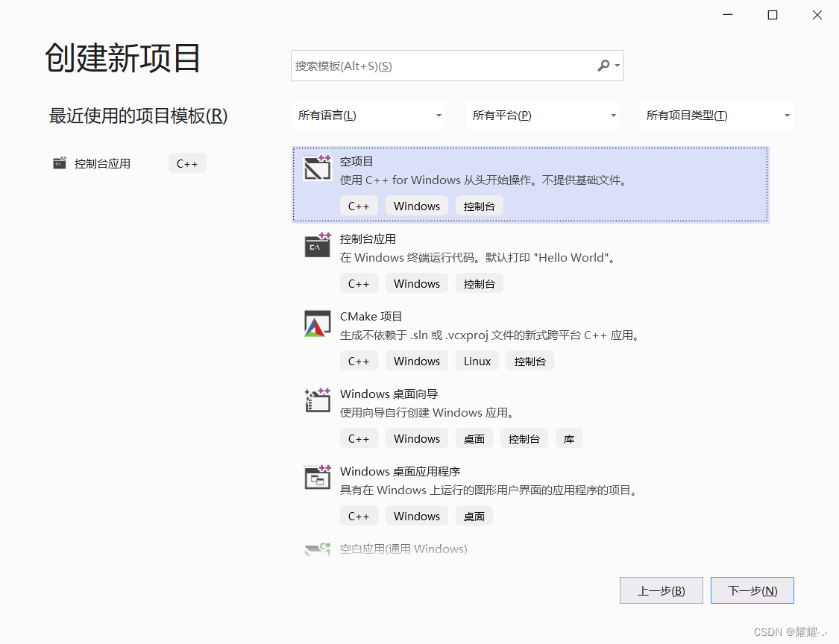
Task: Select the Windows 桌面应用程序 template title
Action: click(400, 472)
